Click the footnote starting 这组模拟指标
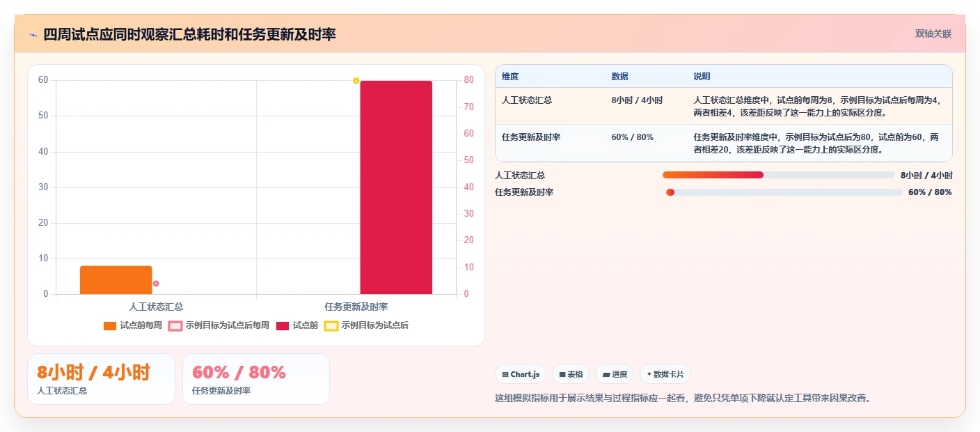 (x=683, y=399)
